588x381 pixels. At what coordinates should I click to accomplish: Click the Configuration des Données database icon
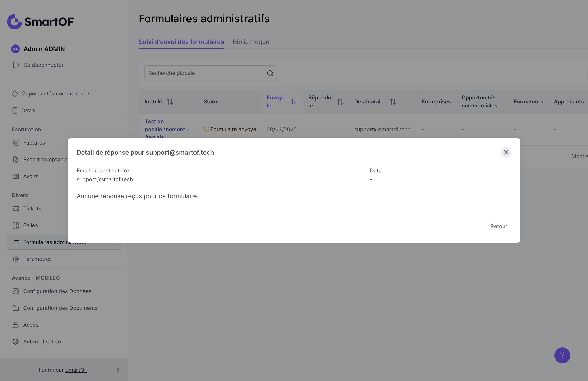15,291
